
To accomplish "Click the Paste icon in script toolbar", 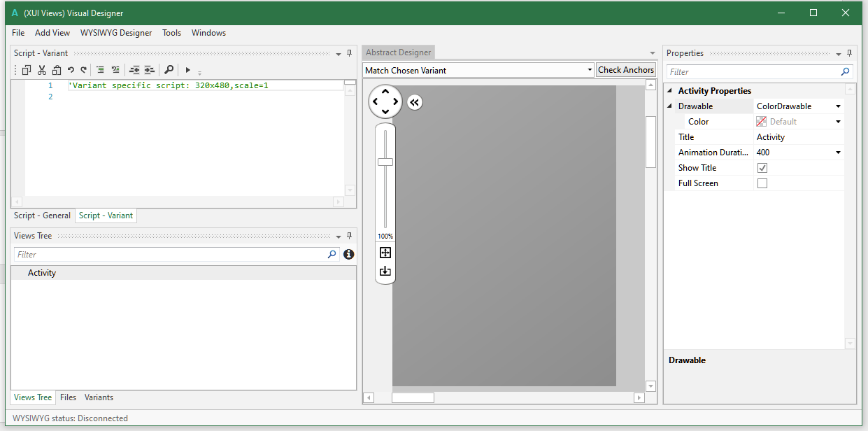I will [56, 70].
